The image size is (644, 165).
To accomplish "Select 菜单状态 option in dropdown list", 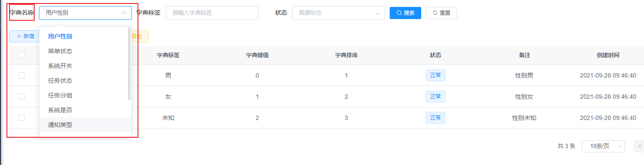I will (85, 51).
